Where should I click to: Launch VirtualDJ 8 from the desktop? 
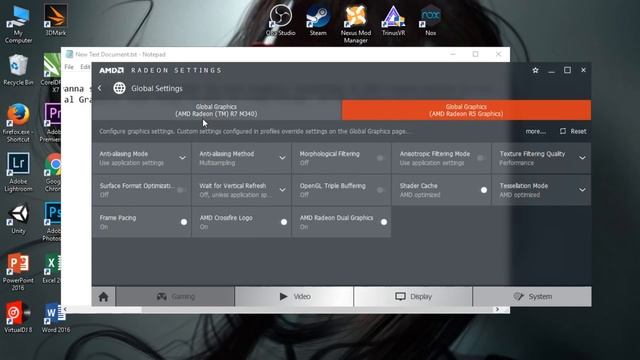coord(18,317)
